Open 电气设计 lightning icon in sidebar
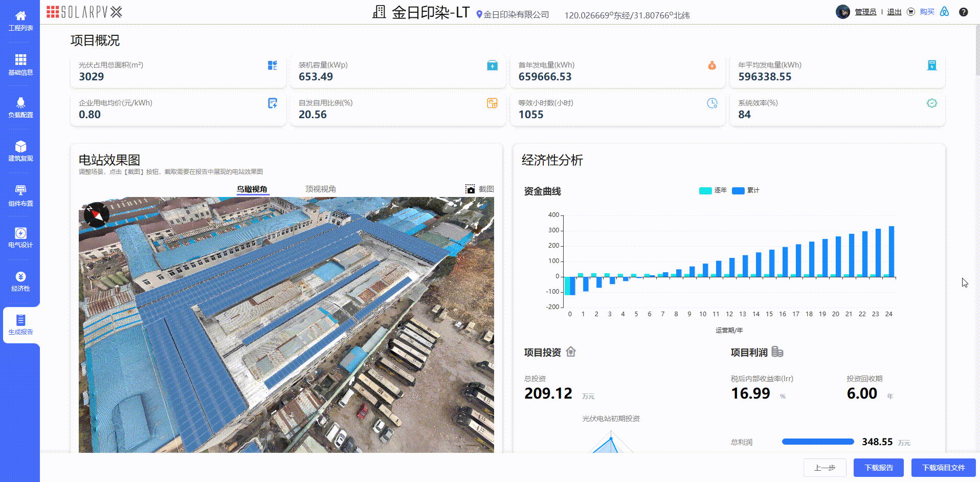 pyautogui.click(x=20, y=233)
